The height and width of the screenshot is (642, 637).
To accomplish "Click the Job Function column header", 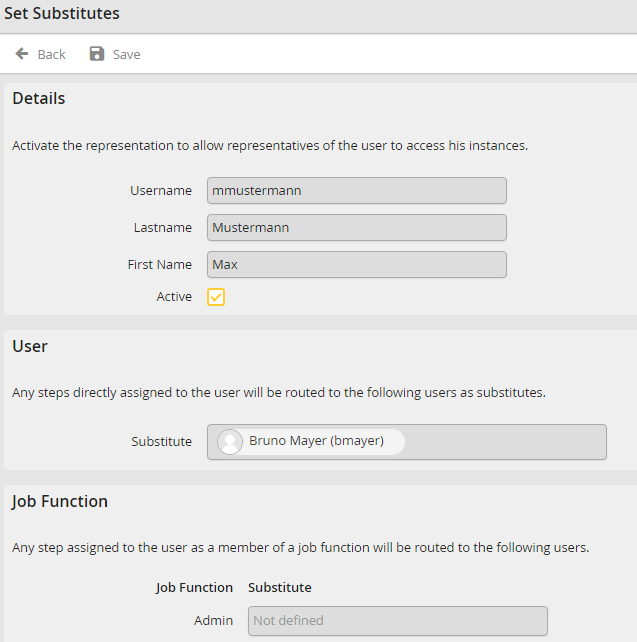I will point(194,588).
